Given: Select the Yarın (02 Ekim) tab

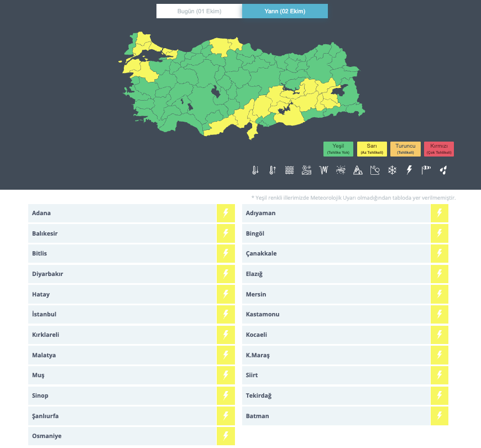Looking at the screenshot, I should pyautogui.click(x=285, y=11).
